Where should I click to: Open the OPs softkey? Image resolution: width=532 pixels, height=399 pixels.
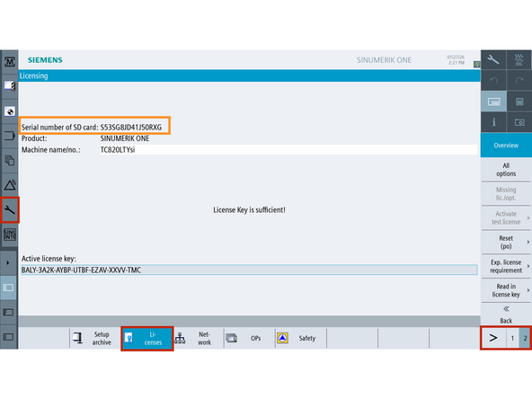pos(250,338)
